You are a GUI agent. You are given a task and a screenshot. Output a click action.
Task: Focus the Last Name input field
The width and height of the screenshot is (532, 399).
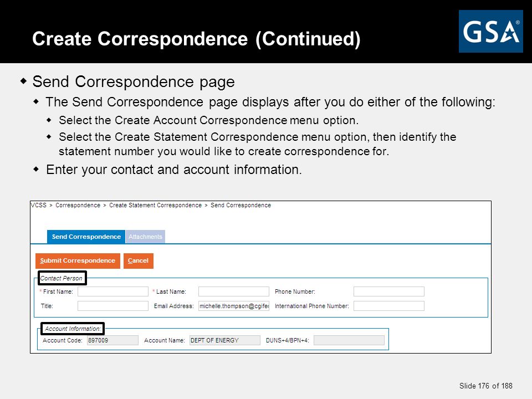coord(234,291)
